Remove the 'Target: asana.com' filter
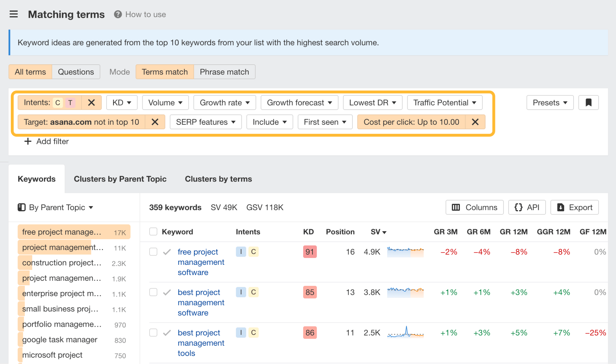 (x=155, y=122)
